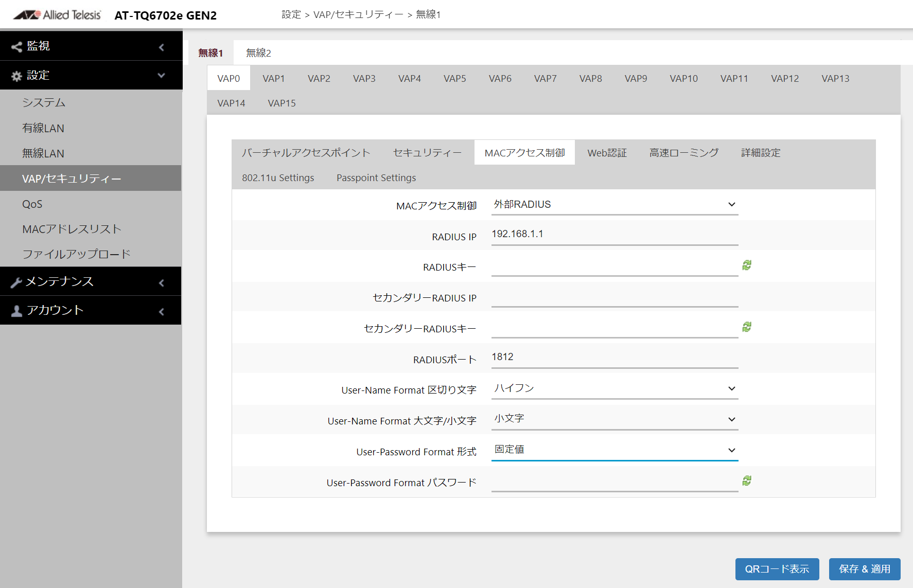Click the Allied Telesis logo
Viewport: 913px width, 588px height.
tap(57, 15)
